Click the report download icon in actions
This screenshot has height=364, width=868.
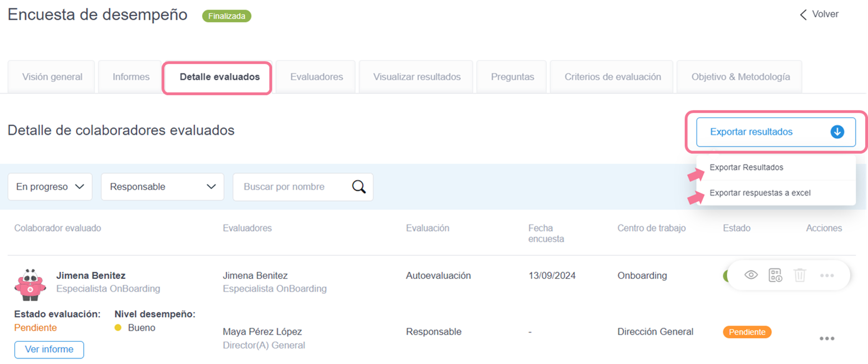[x=775, y=275]
